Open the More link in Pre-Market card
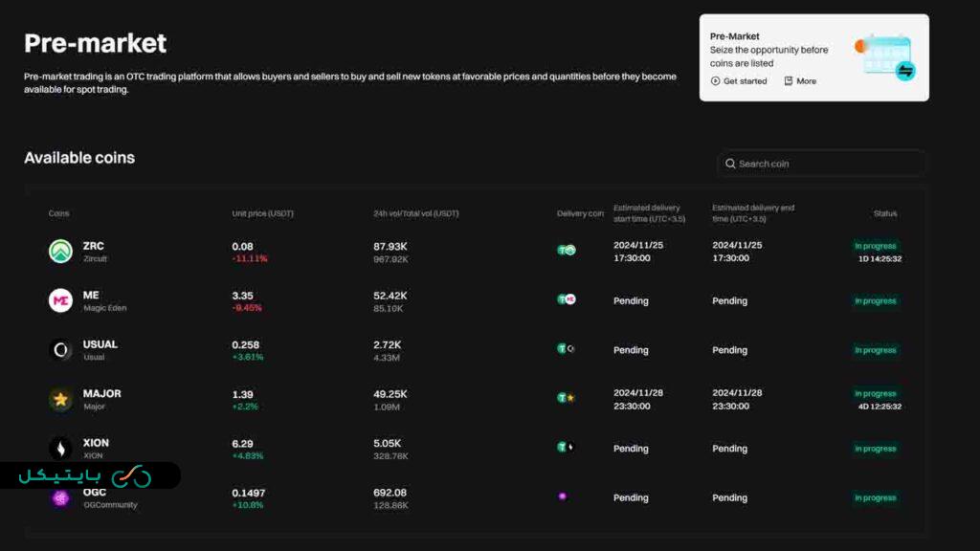 [x=800, y=81]
